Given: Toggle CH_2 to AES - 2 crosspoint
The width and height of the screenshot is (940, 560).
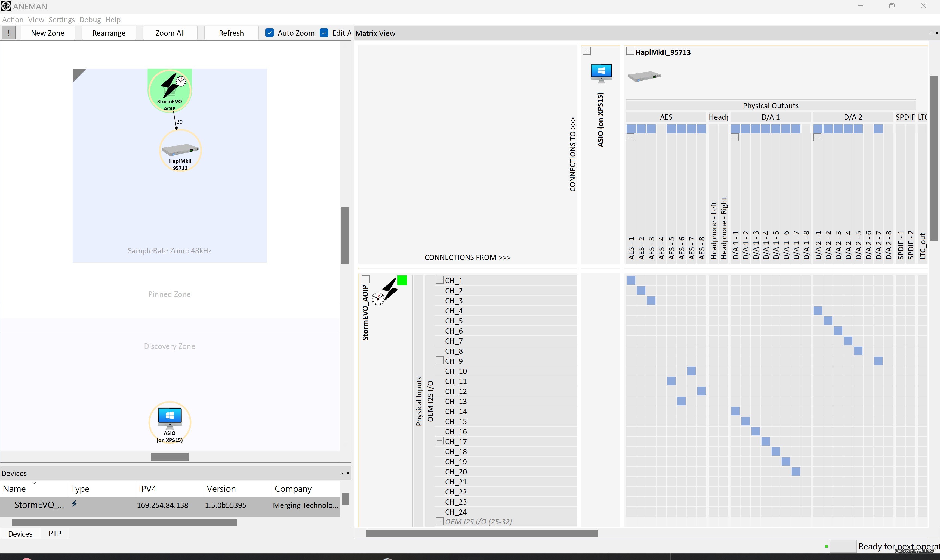Looking at the screenshot, I should (x=641, y=291).
